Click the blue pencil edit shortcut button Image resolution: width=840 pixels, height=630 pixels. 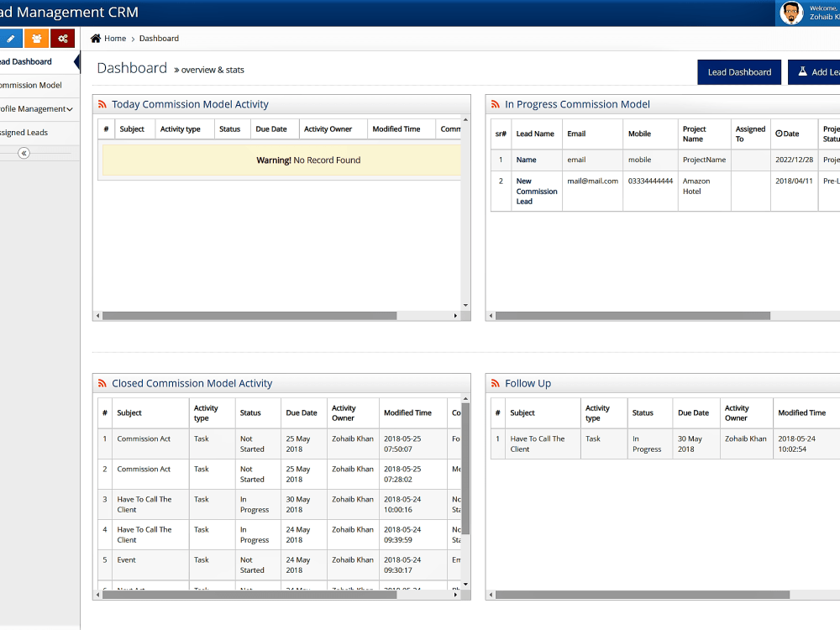coord(11,39)
